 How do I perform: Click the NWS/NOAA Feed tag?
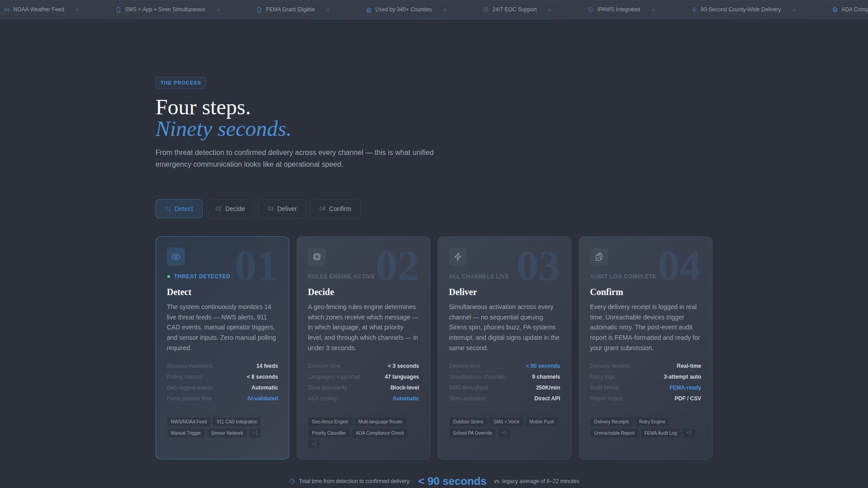click(x=189, y=422)
